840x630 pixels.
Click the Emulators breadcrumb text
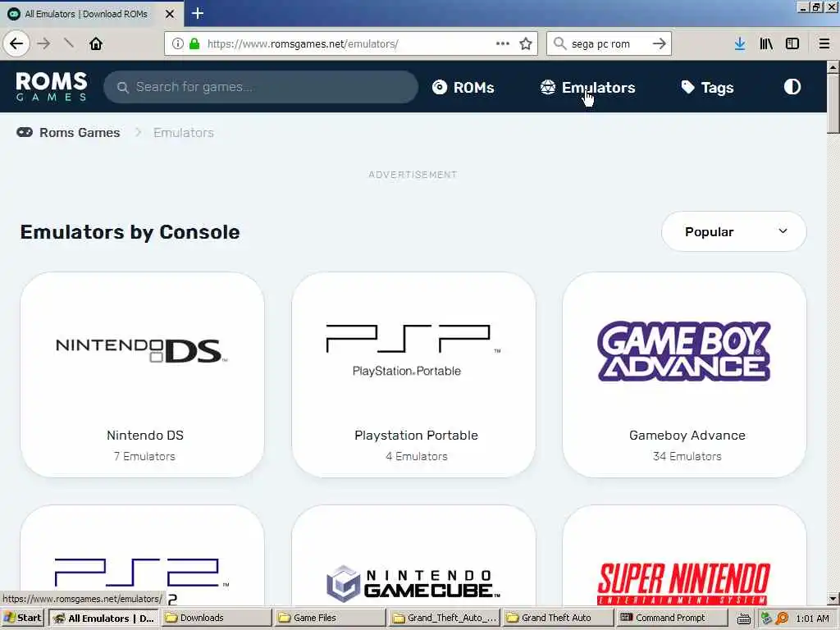click(184, 132)
